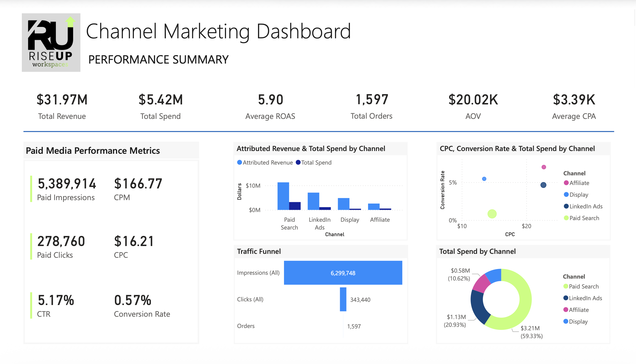Viewport: 636px width, 364px height.
Task: Toggle the Display series in spend donut legend
Action: point(566,322)
